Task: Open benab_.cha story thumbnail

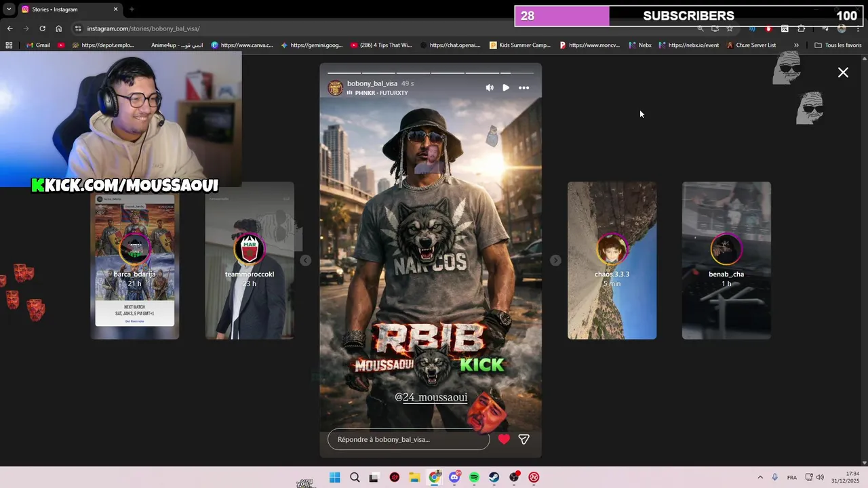Action: tap(726, 260)
